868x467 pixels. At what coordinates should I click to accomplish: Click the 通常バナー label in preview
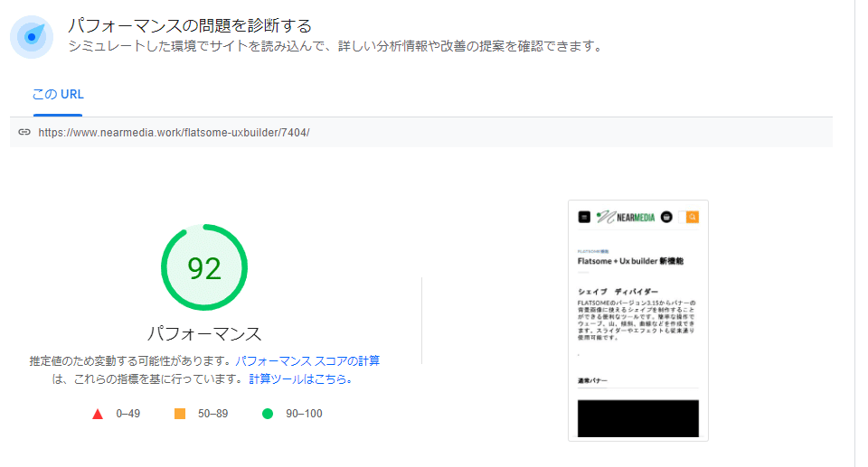click(x=592, y=380)
